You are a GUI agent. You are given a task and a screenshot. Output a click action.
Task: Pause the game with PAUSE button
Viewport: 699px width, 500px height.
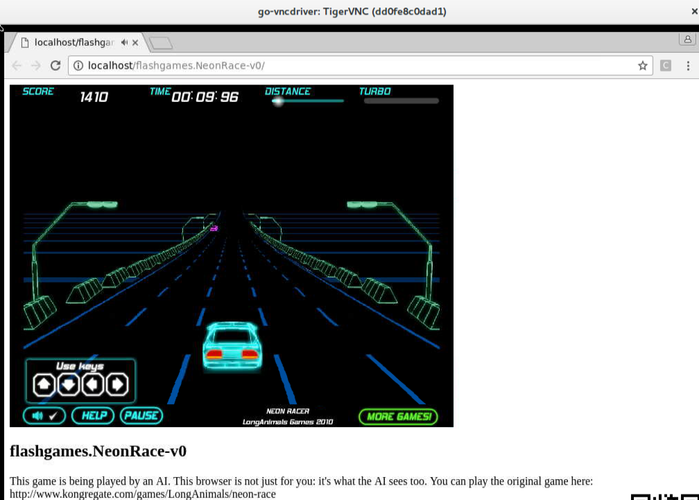click(x=141, y=416)
